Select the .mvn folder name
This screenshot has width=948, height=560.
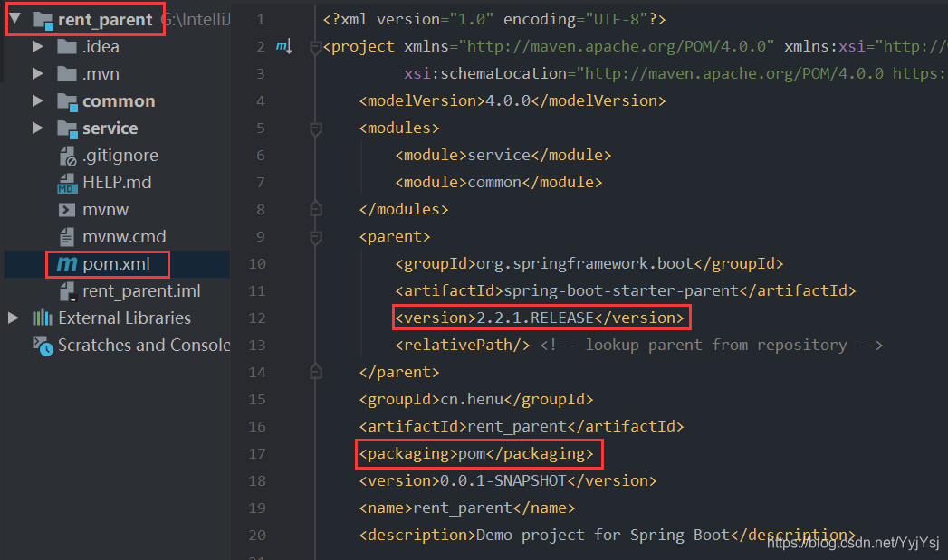click(x=101, y=73)
